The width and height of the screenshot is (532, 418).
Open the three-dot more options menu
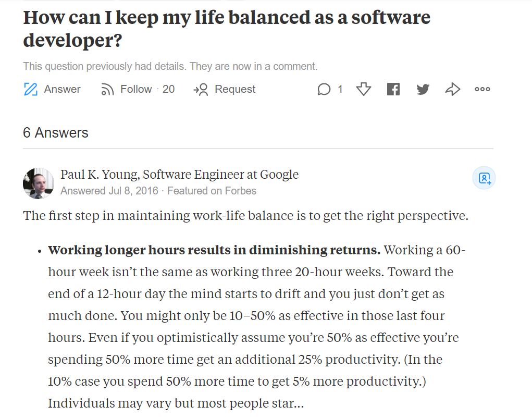coord(482,89)
